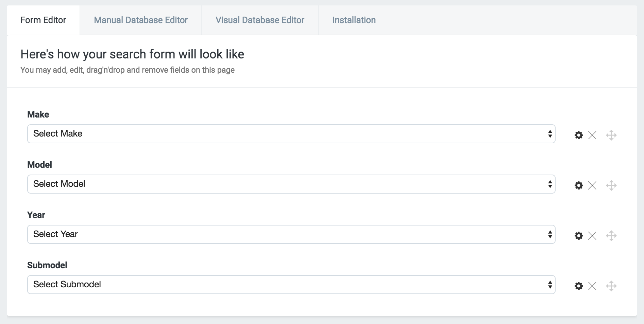Click move handle for Year field

pyautogui.click(x=611, y=236)
